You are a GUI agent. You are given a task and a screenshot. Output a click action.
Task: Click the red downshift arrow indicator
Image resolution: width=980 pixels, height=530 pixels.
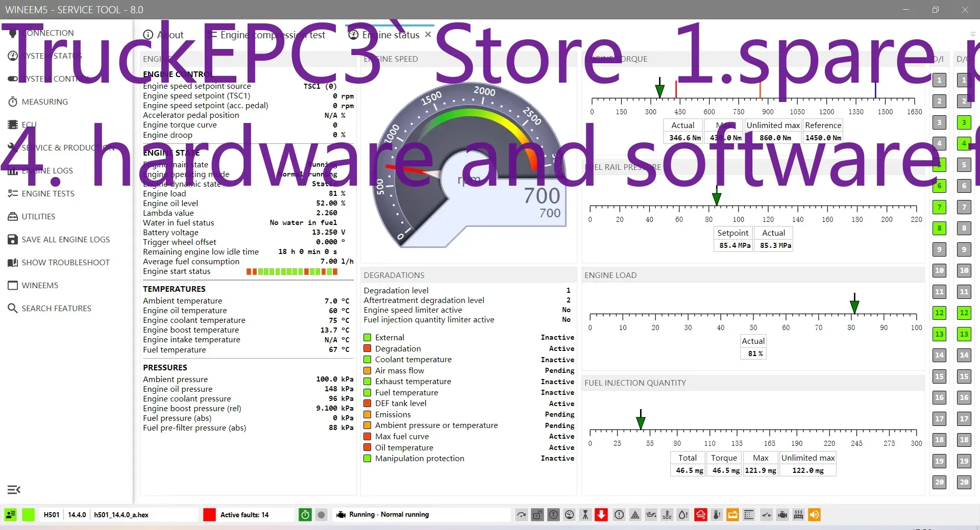[x=601, y=515]
